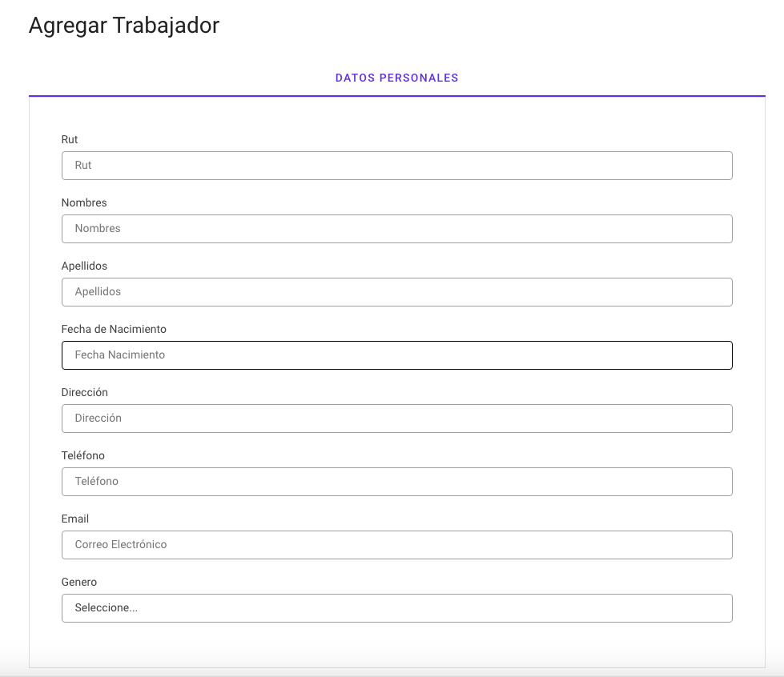Click the Teléfono input field
Viewport: 784px width, 677px height.
point(396,482)
